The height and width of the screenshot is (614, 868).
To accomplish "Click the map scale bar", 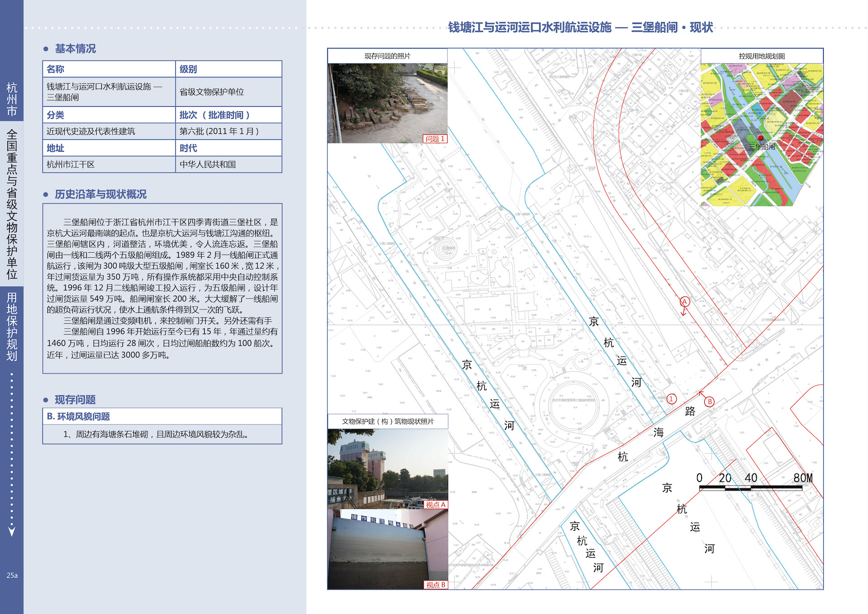I will [x=751, y=488].
